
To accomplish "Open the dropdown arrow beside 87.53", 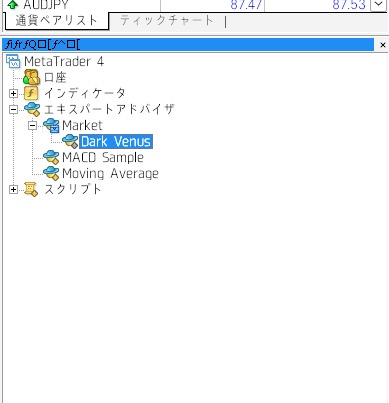I will coord(378,5).
